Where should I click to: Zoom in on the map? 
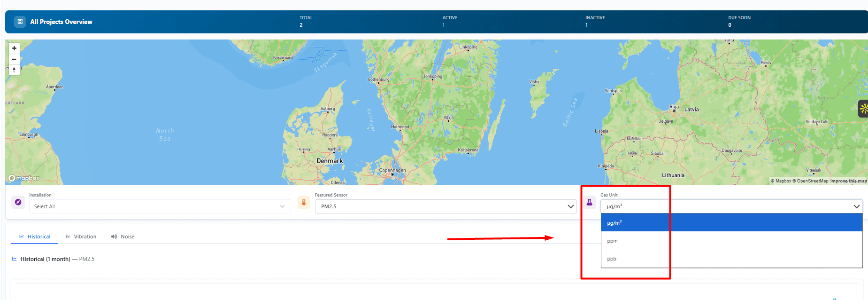click(x=14, y=48)
